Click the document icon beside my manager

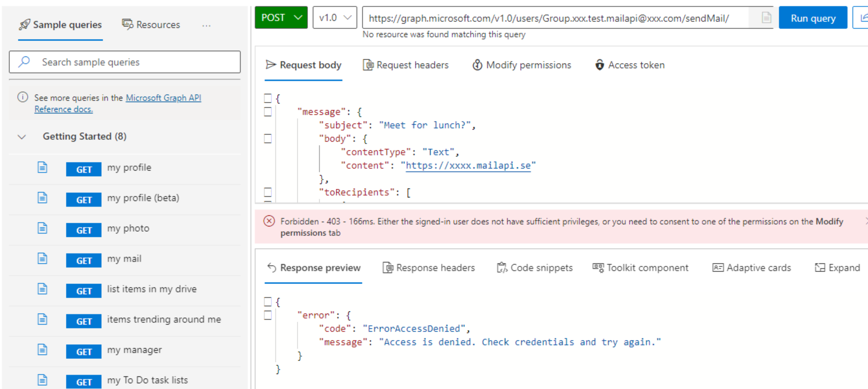pyautogui.click(x=42, y=349)
